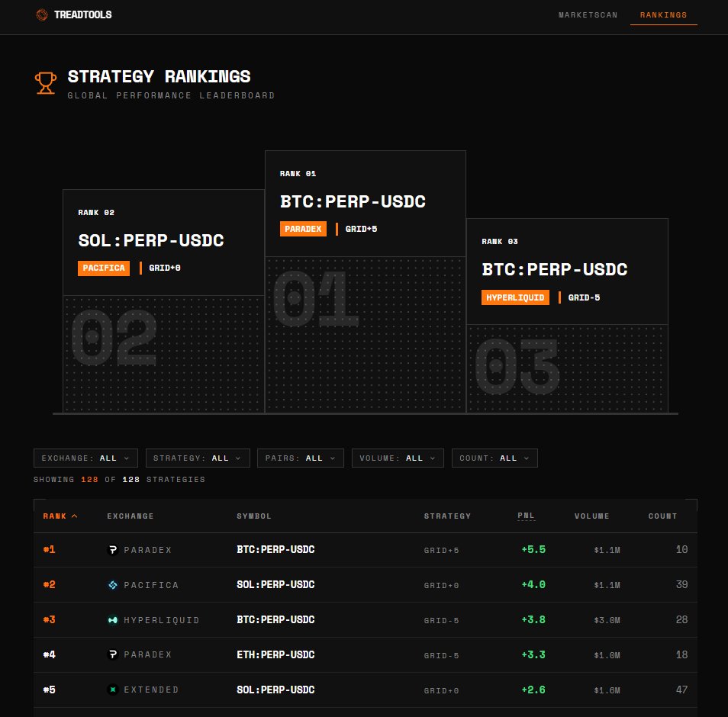The image size is (728, 717).
Task: Expand the Strategy: All filter dropdown
Action: click(198, 458)
